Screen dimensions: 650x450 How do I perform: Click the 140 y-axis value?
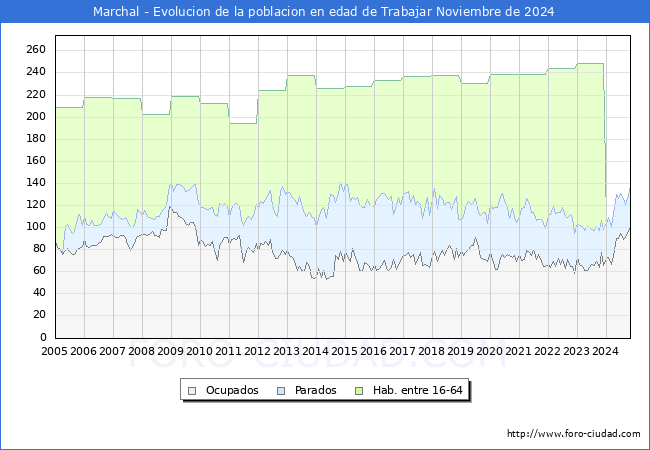pos(36,183)
